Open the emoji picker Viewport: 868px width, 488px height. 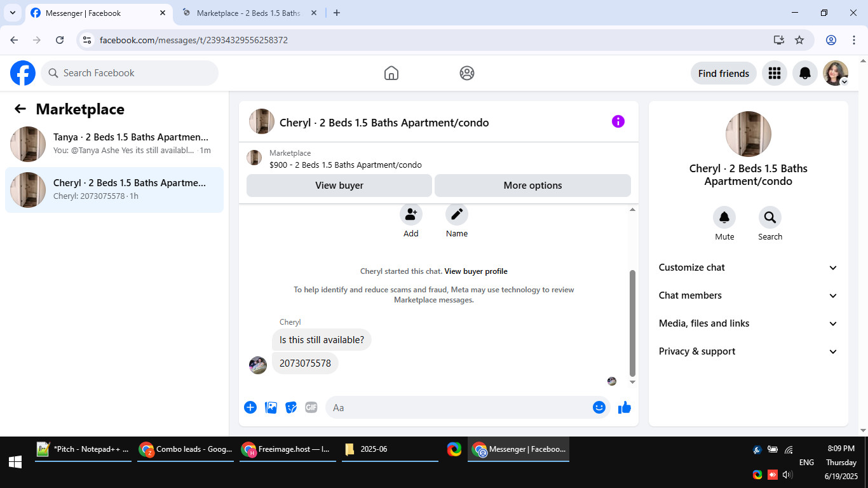[x=599, y=407]
